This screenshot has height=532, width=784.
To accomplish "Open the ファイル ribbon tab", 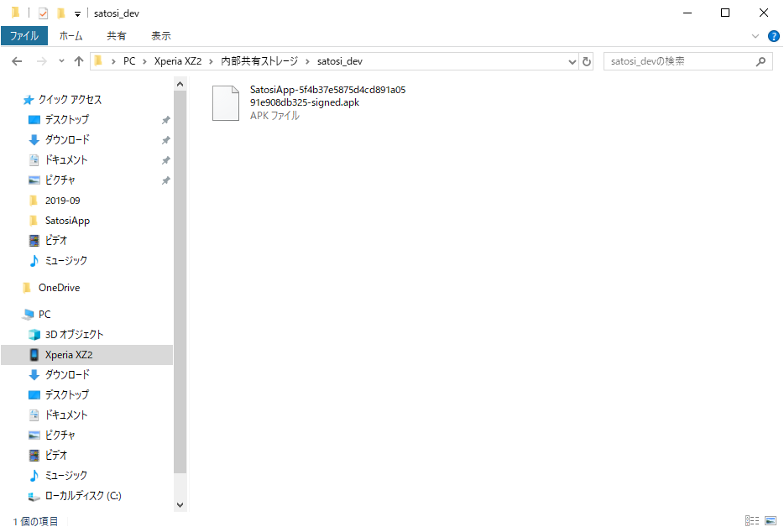I will pos(24,36).
